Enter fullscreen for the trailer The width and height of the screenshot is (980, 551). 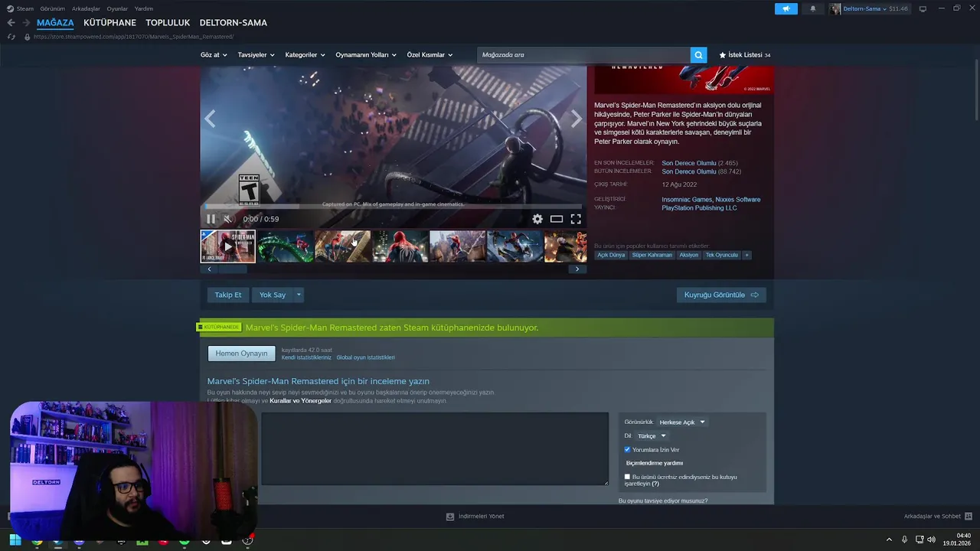(576, 219)
